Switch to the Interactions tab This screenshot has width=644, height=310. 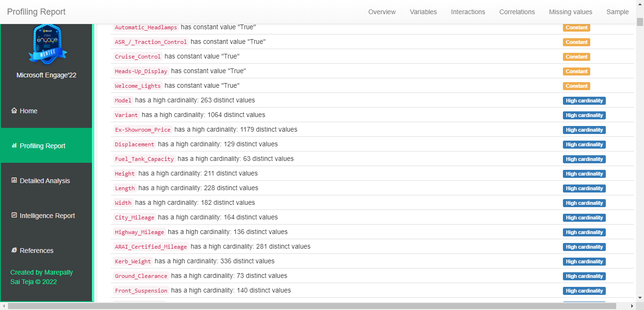click(468, 12)
